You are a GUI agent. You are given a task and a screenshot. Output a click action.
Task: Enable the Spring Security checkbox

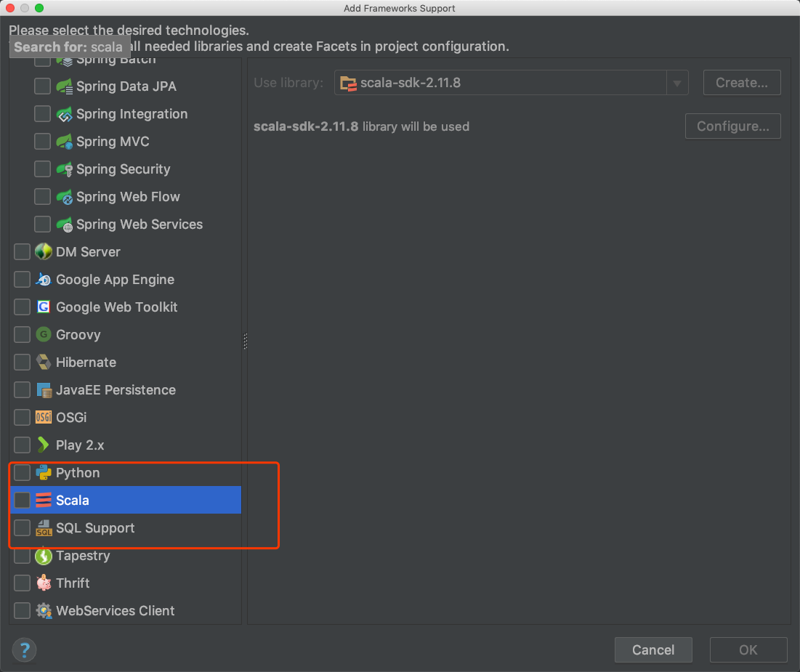click(42, 169)
